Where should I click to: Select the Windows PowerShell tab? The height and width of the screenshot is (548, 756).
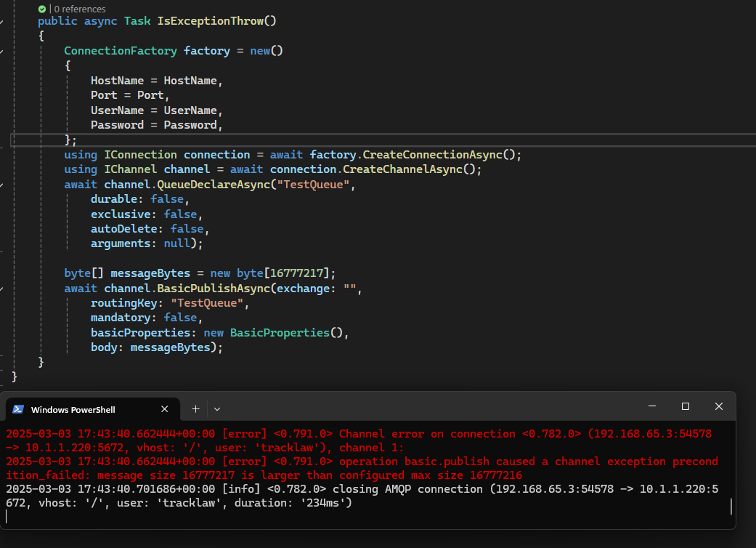(92, 409)
